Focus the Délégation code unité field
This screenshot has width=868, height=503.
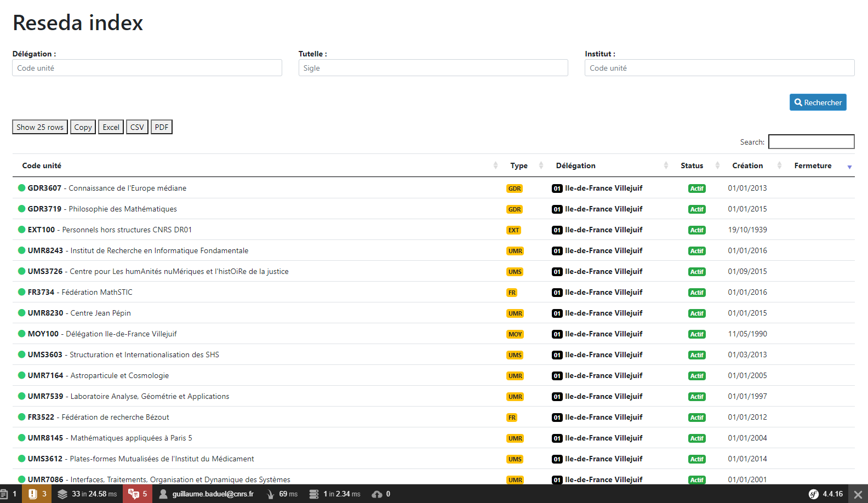point(147,68)
